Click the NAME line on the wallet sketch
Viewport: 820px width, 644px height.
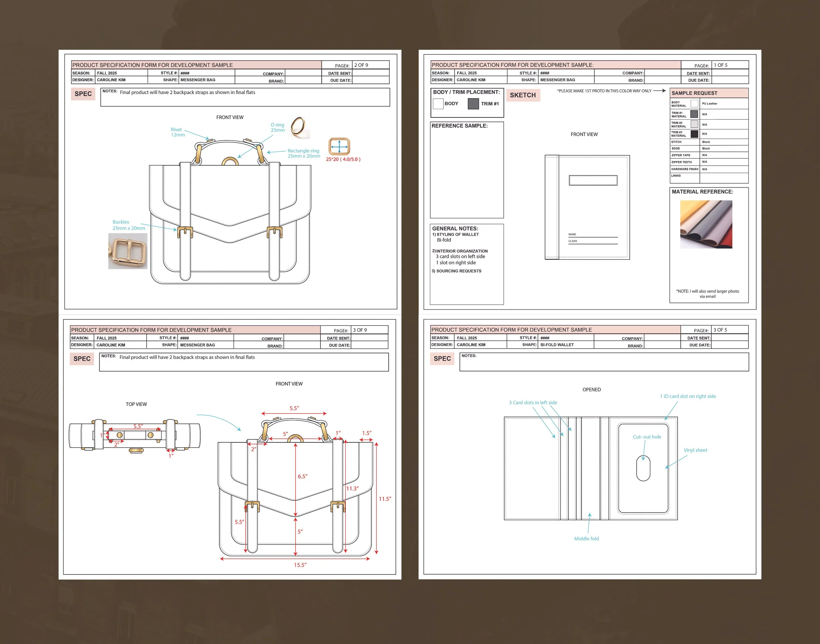(x=593, y=235)
